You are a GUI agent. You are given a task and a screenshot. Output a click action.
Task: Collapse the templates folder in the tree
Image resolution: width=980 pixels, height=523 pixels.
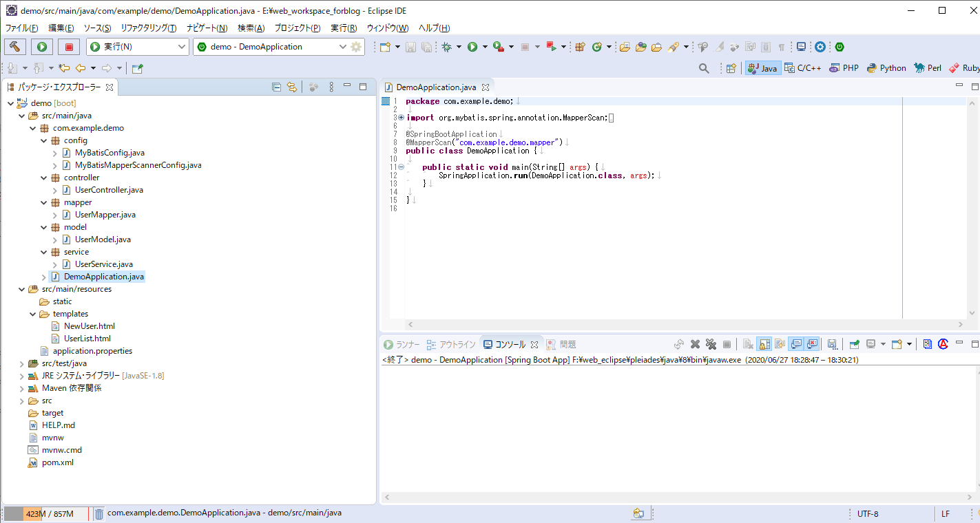(x=33, y=314)
